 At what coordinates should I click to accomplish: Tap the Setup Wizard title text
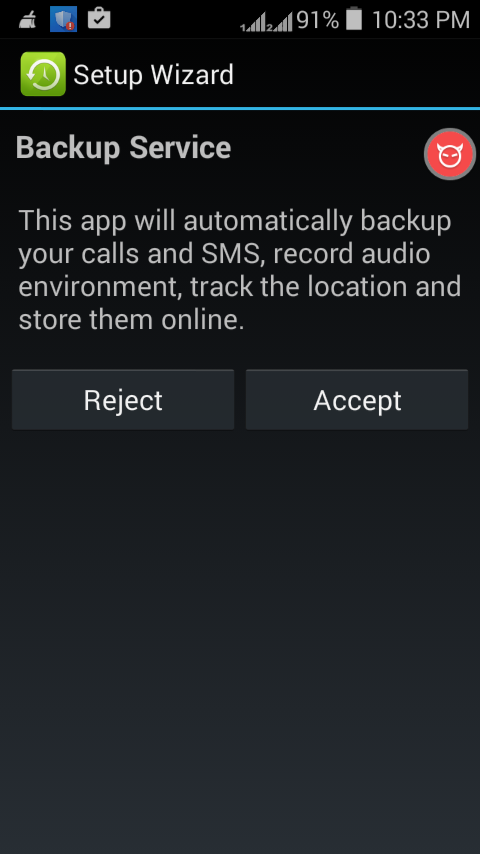[154, 75]
